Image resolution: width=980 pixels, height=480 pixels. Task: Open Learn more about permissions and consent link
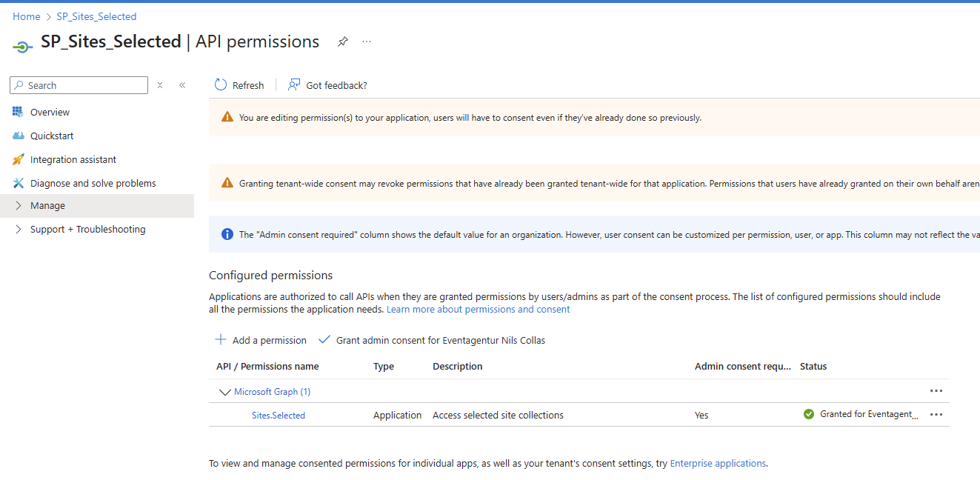[479, 309]
